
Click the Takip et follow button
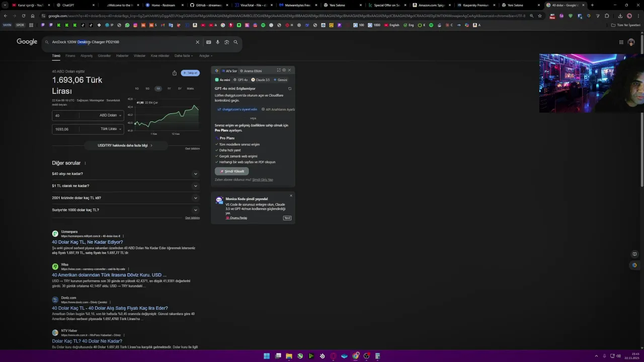[x=190, y=73]
